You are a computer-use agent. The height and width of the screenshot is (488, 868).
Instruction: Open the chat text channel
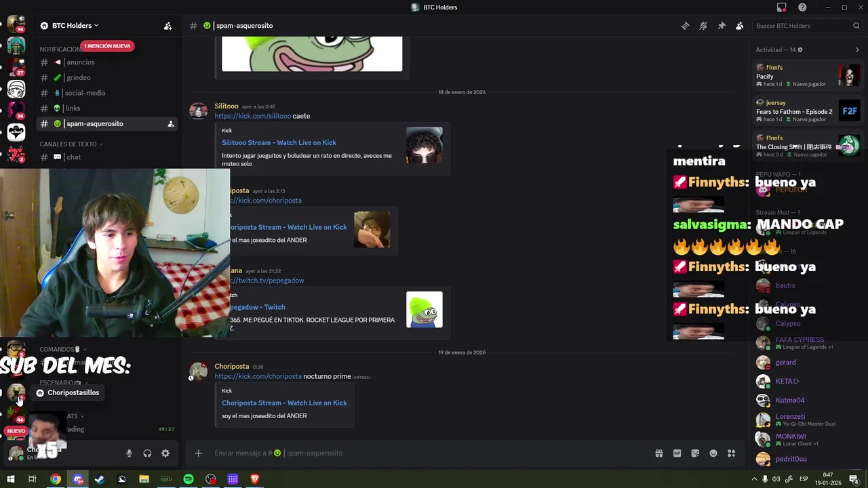(x=108, y=157)
